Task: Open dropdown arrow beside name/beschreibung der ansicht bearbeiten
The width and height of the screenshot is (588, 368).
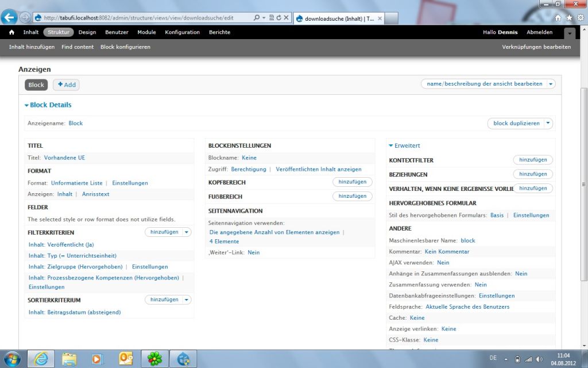Action: 551,84
